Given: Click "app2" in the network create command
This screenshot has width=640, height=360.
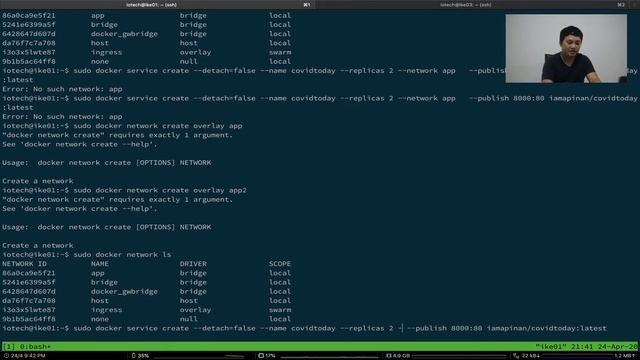Looking at the screenshot, I should pyautogui.click(x=238, y=190).
